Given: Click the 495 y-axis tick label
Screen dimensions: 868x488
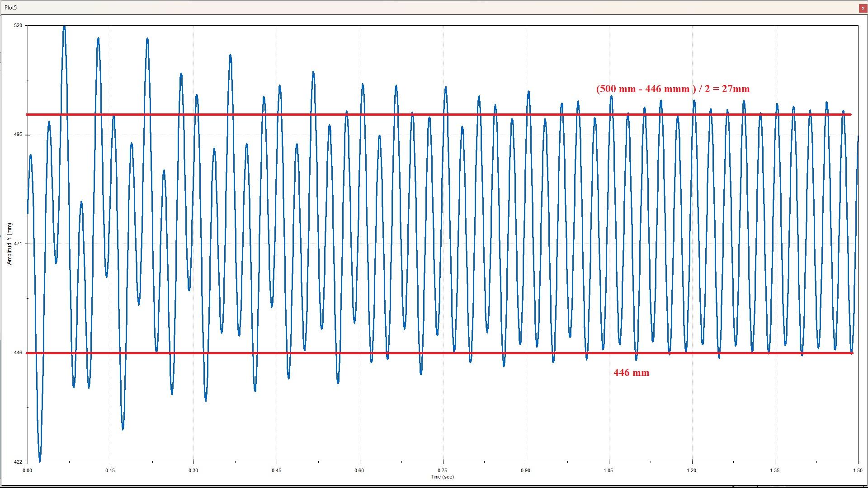Looking at the screenshot, I should click(18, 135).
